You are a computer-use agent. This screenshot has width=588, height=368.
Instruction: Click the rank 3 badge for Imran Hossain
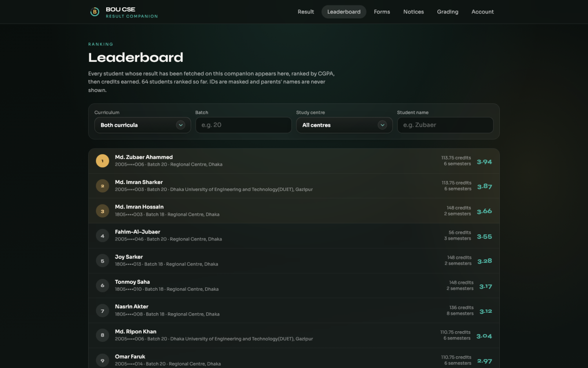102,211
